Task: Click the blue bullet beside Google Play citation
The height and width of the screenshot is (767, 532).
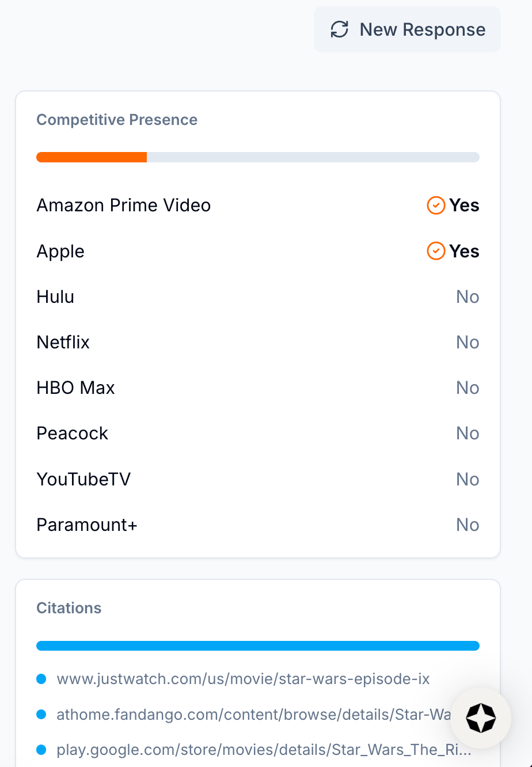Action: tap(41, 750)
